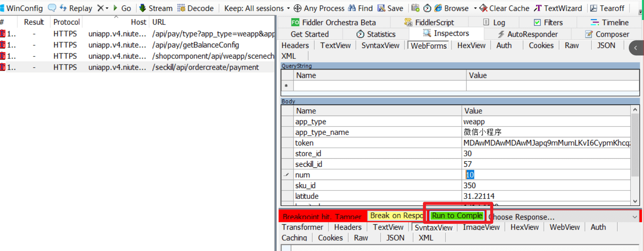Select the request TextView inspector tab
The width and height of the screenshot is (644, 251).
[x=336, y=45]
